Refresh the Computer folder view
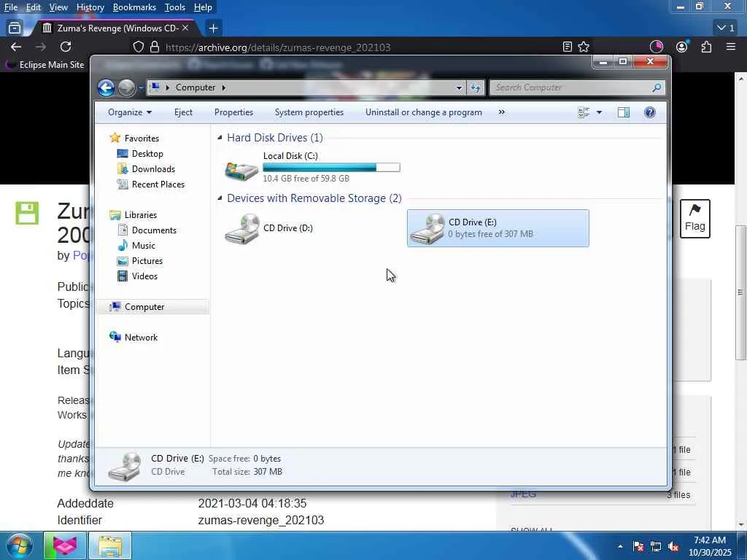Image resolution: width=747 pixels, height=560 pixels. click(x=476, y=87)
